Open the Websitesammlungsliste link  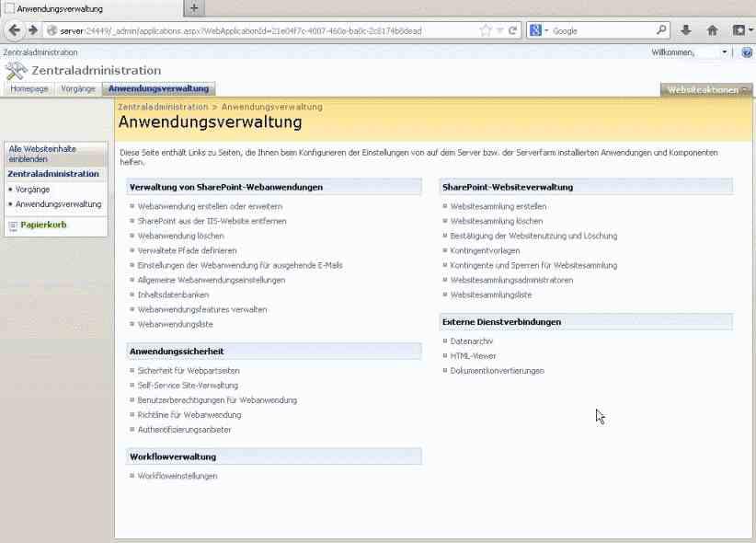click(491, 295)
